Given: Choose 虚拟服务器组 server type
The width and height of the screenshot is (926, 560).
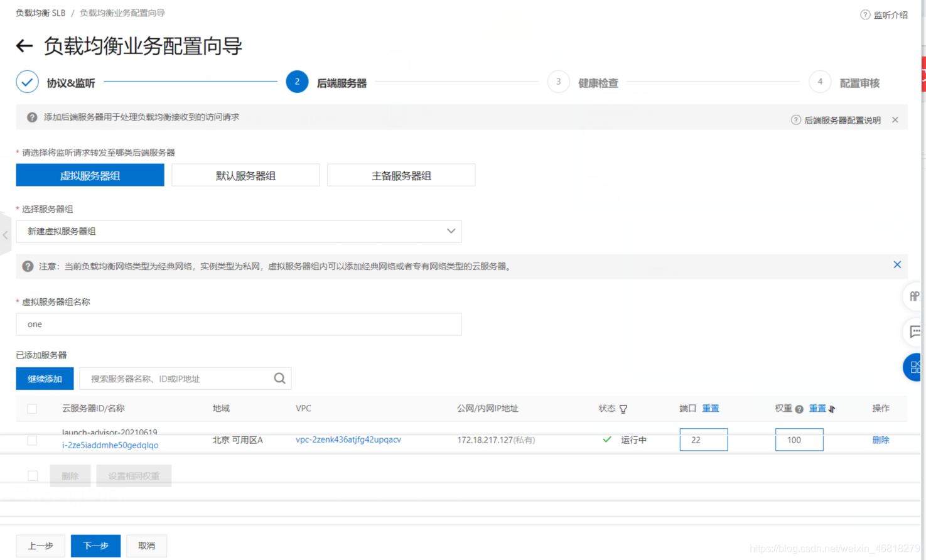Looking at the screenshot, I should [90, 175].
